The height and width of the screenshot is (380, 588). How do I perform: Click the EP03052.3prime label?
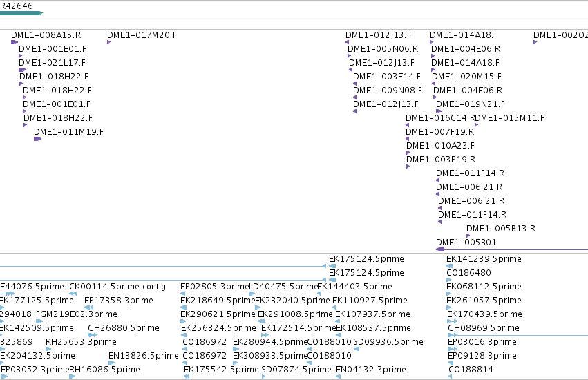point(35,370)
